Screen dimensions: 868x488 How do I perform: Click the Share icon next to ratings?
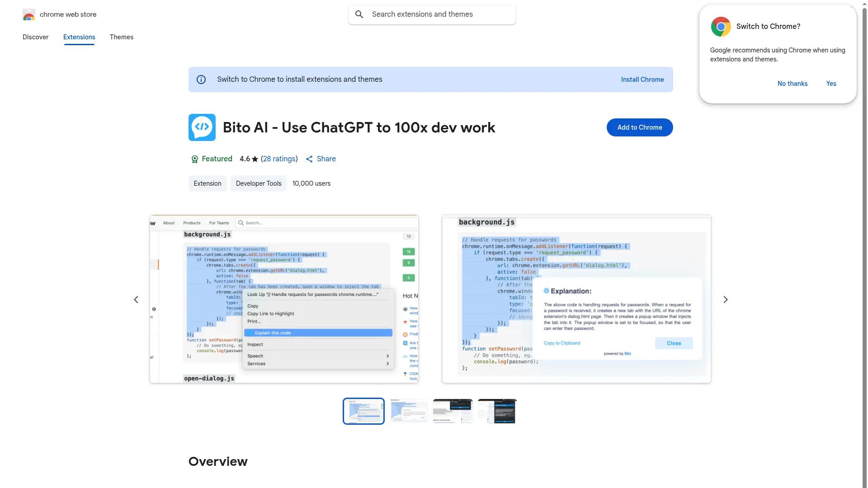click(x=310, y=159)
